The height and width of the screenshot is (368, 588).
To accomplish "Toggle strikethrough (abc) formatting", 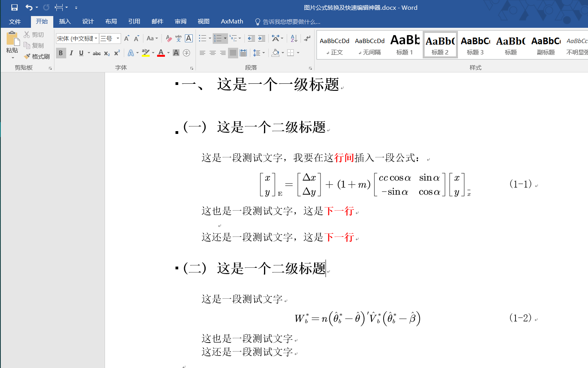I will click(97, 53).
